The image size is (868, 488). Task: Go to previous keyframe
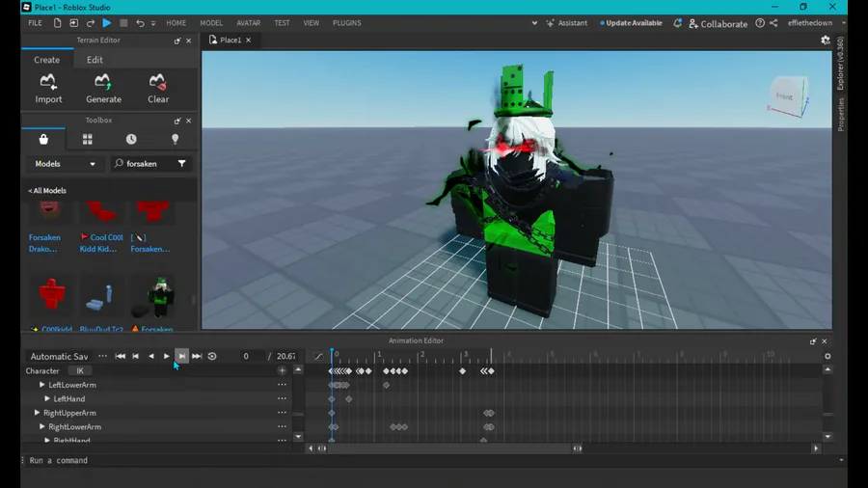click(136, 356)
